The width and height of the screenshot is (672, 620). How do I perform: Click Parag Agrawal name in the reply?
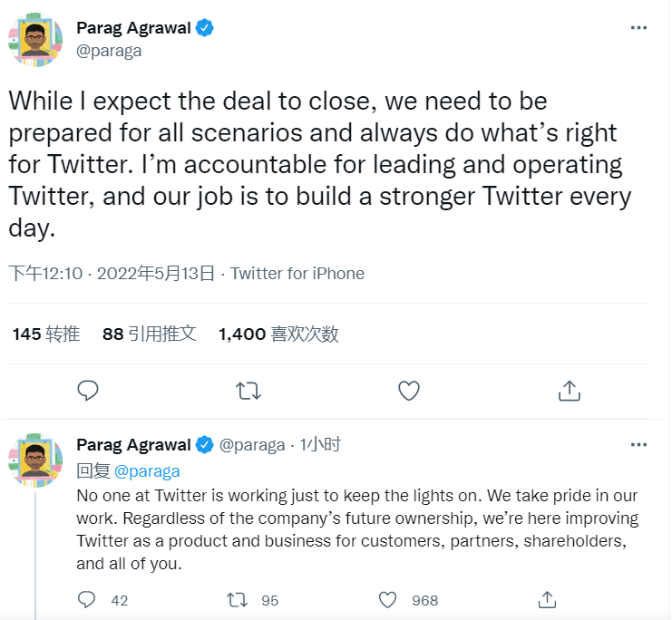click(133, 445)
